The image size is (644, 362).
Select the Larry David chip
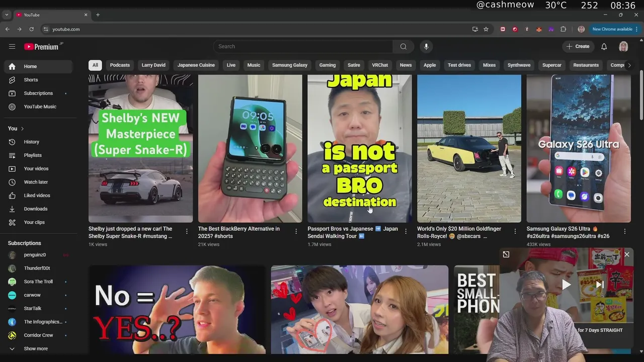(x=153, y=65)
